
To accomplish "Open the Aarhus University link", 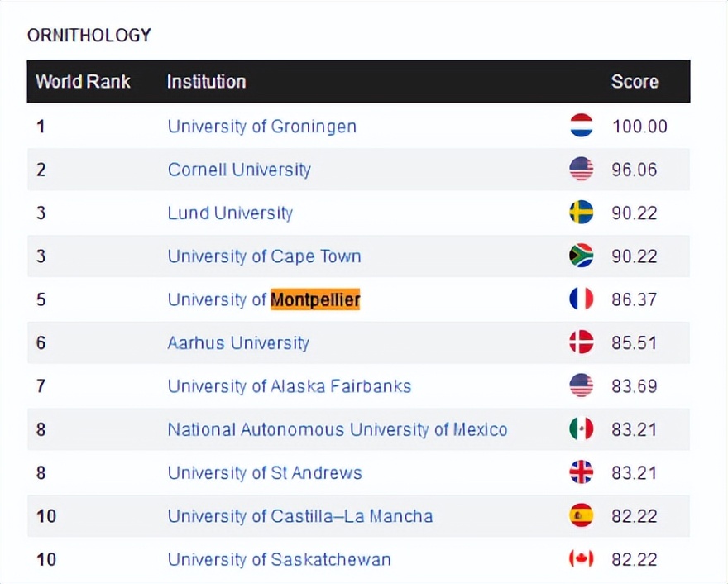I will (x=238, y=342).
